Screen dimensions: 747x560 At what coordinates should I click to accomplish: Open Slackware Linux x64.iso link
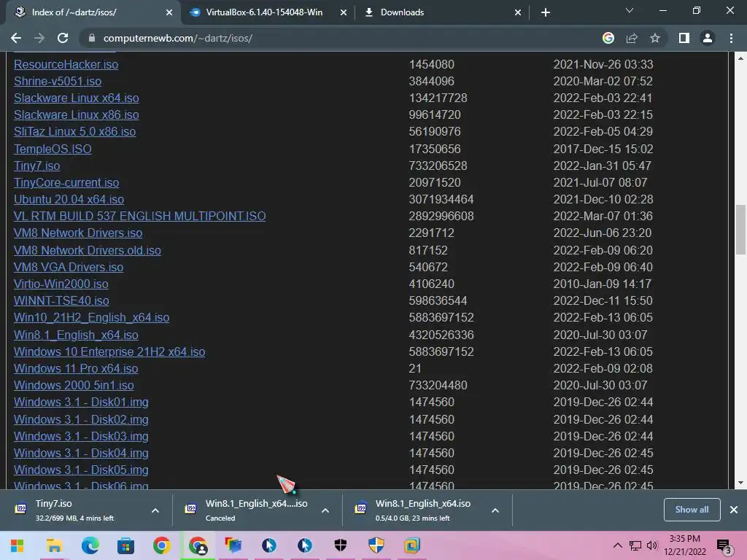[76, 98]
